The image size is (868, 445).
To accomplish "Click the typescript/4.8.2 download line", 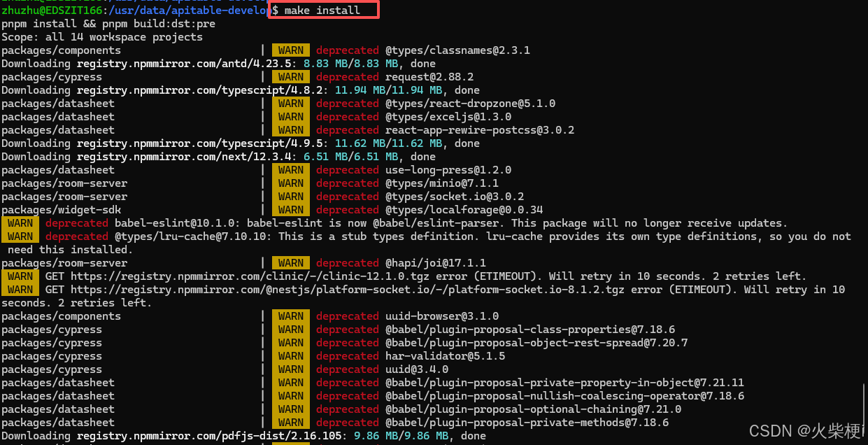I will point(241,90).
